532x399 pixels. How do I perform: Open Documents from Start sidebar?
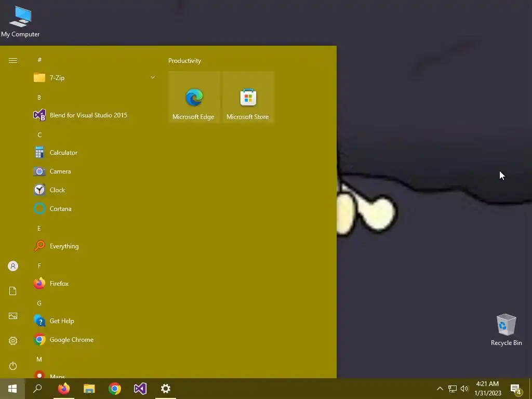coord(13,291)
